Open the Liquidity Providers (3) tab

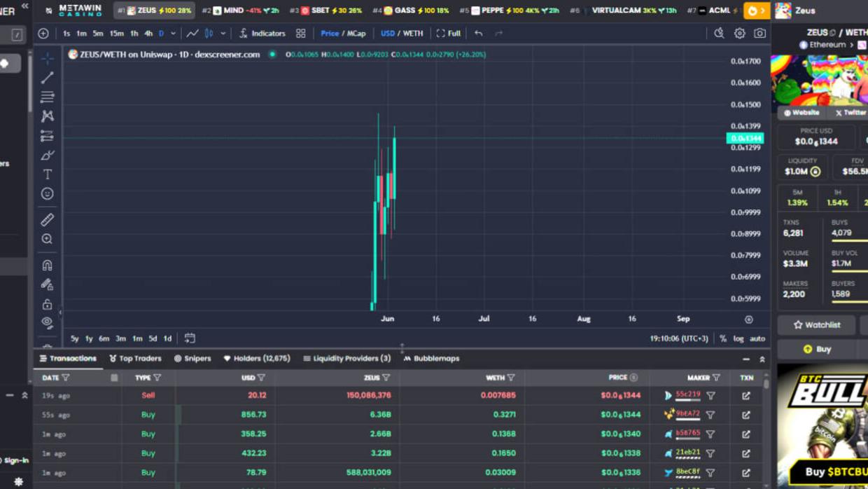346,359
